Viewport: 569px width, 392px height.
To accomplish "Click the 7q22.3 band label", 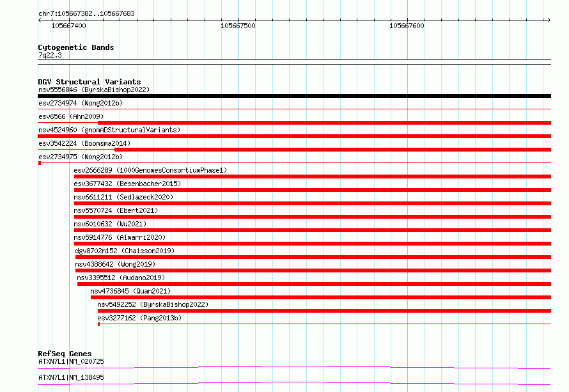I will click(50, 55).
